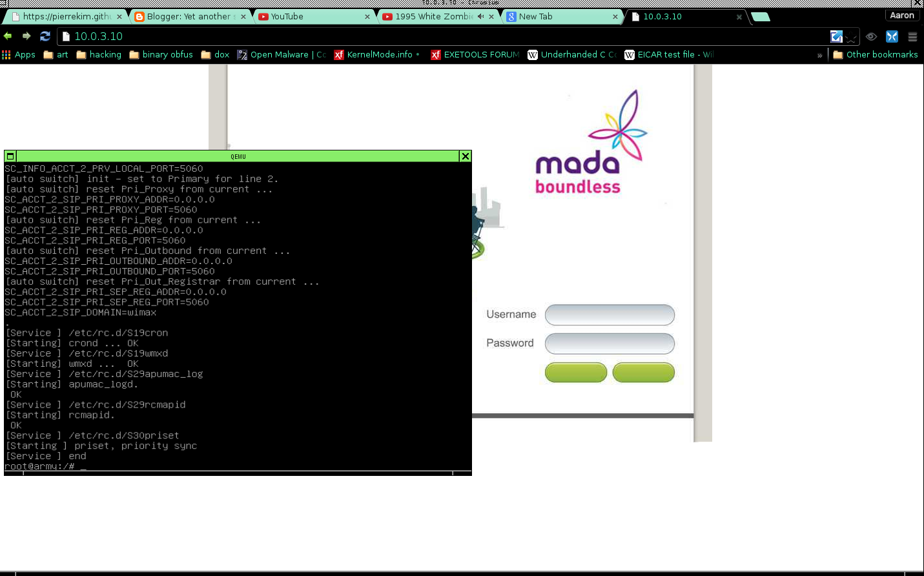The image size is (924, 576).
Task: Open the hacking bookmarks folder
Action: (x=99, y=55)
